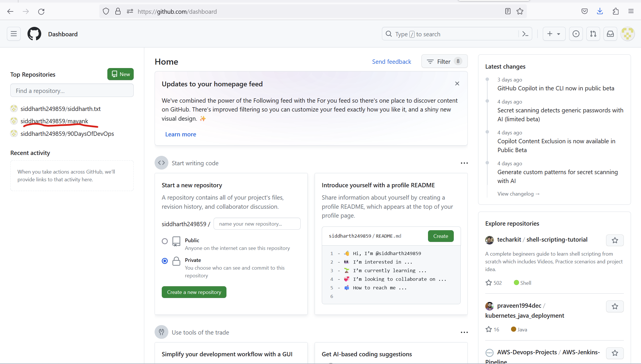Screen dimensions: 641x364
Task: Click the Firefox downloads icon
Action: [x=600, y=11]
